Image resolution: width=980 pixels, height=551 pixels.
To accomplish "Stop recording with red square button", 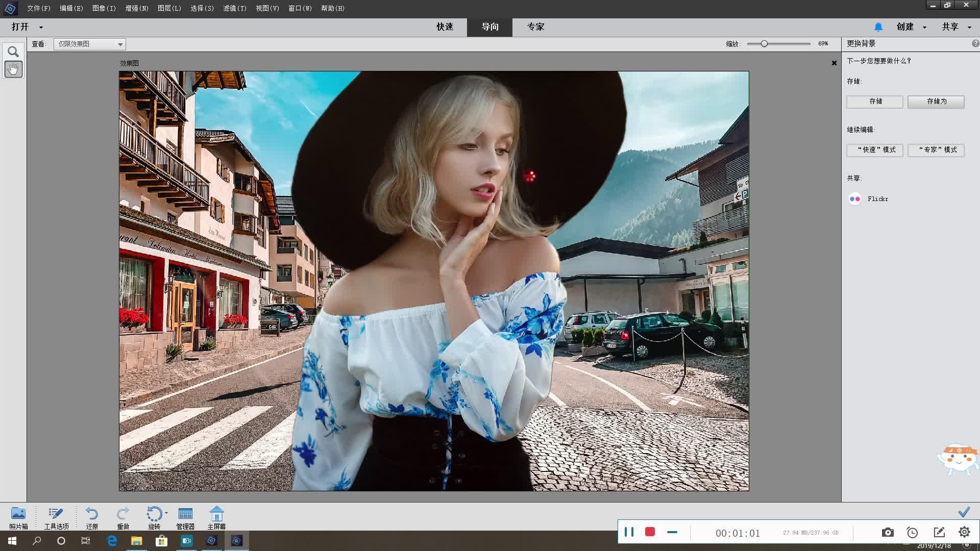I will [650, 532].
